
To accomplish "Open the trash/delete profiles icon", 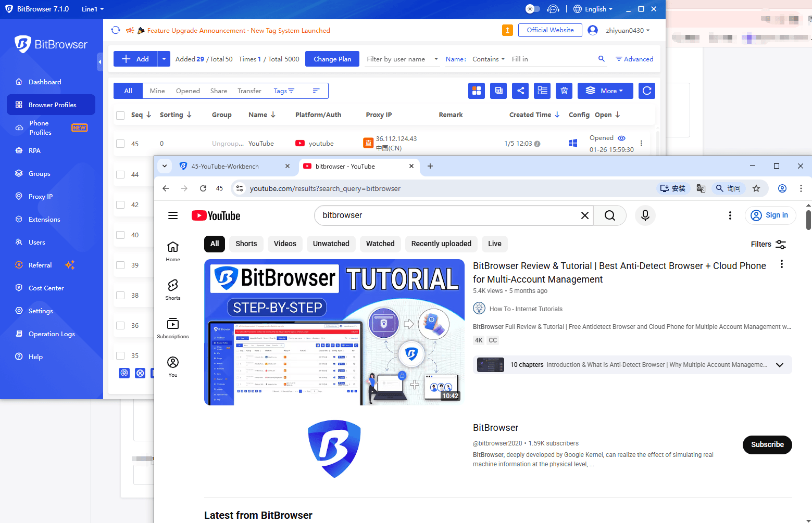I will [564, 91].
